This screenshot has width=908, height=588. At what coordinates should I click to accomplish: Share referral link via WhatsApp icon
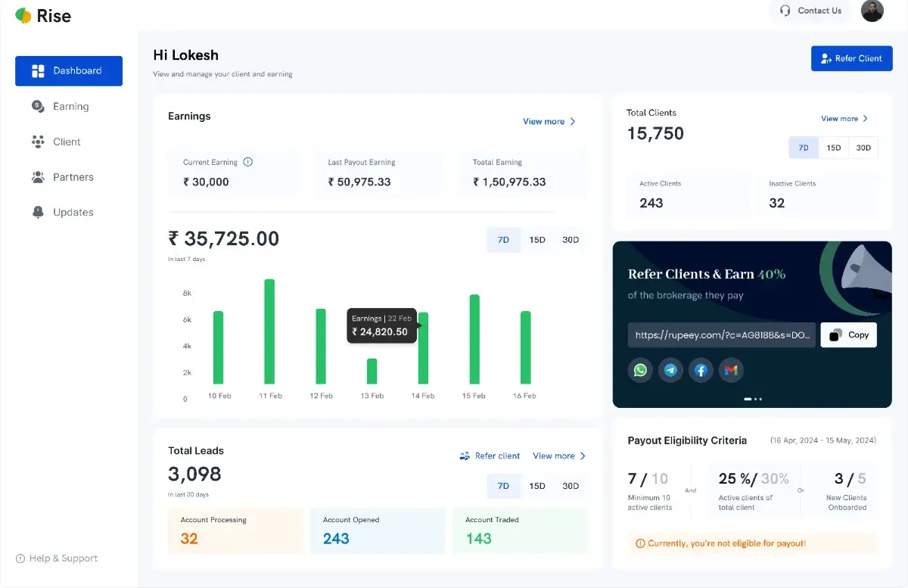click(640, 370)
